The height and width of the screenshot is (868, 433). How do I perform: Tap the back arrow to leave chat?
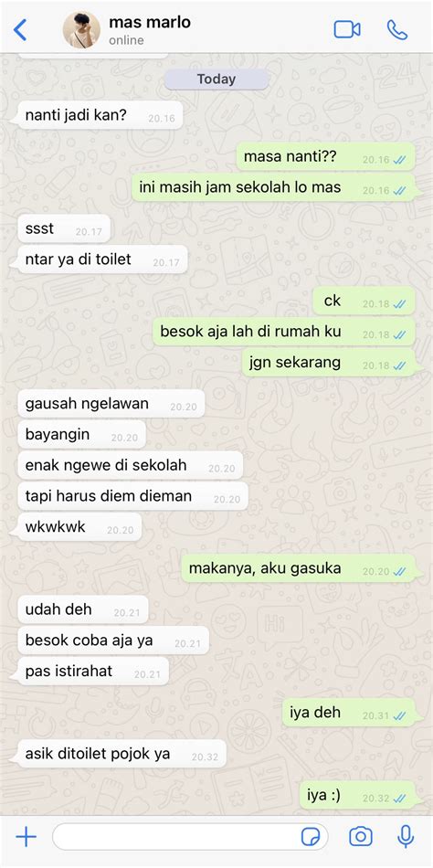coord(20,30)
